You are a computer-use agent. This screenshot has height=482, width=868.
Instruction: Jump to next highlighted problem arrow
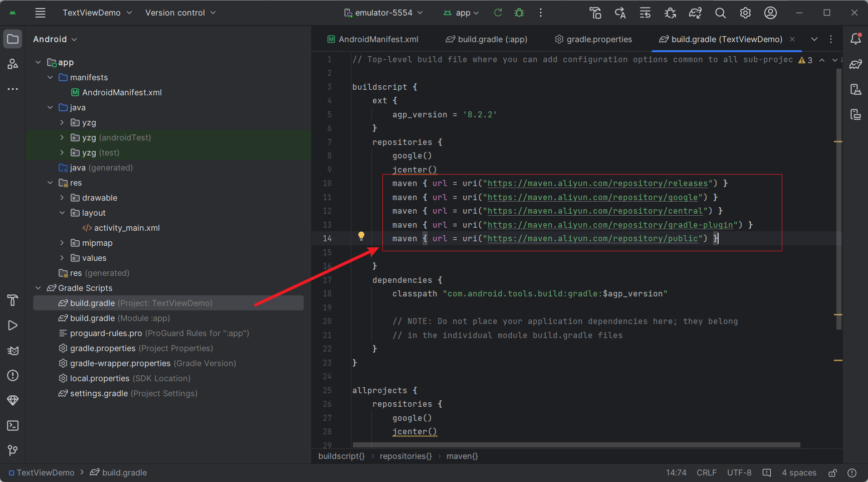point(834,60)
